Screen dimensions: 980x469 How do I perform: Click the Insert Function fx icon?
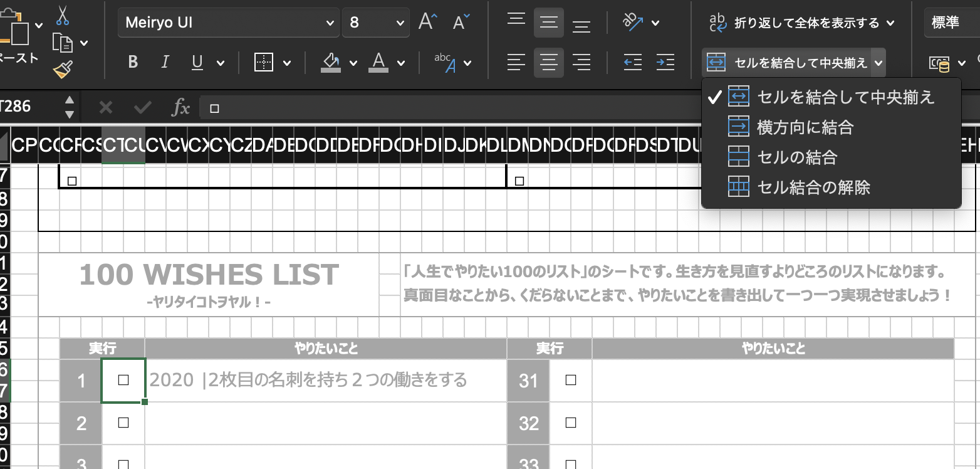click(x=180, y=108)
